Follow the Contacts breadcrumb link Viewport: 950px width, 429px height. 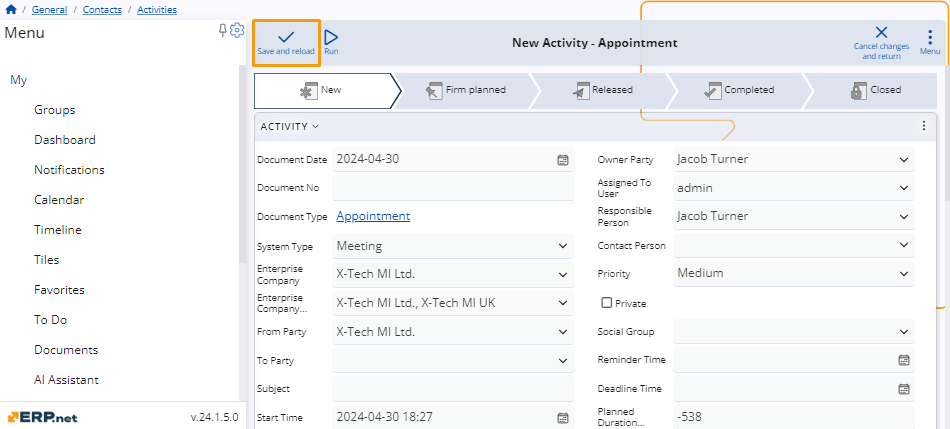point(102,10)
